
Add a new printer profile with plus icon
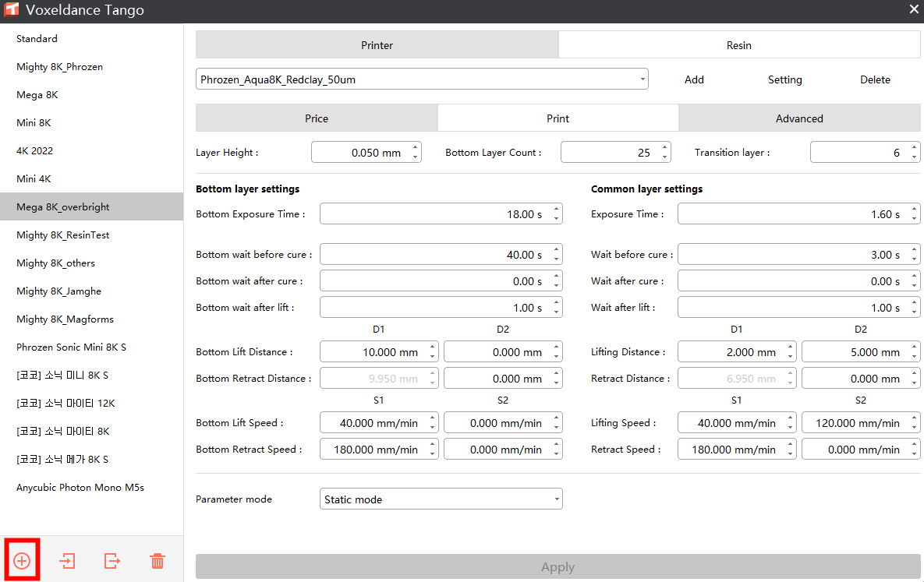pyautogui.click(x=22, y=560)
